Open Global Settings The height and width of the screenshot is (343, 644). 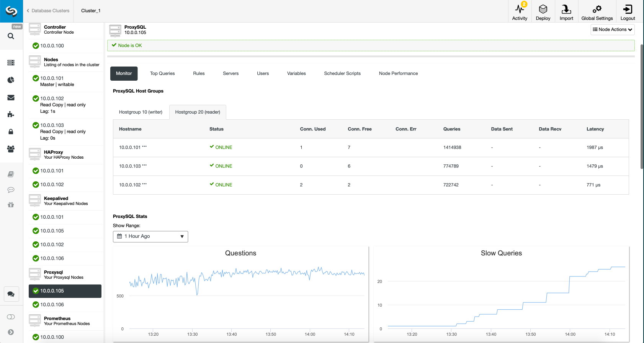[597, 11]
